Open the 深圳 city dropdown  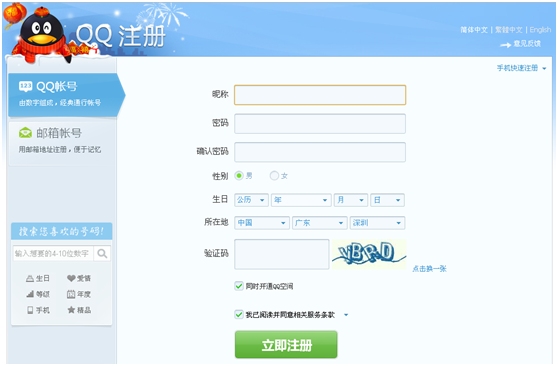pos(377,223)
